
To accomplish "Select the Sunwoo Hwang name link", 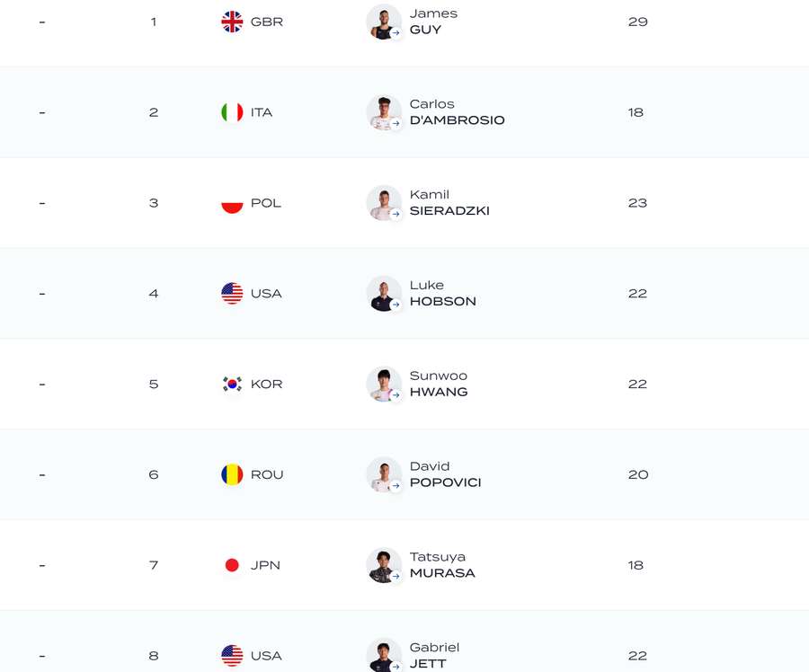I will [438, 384].
